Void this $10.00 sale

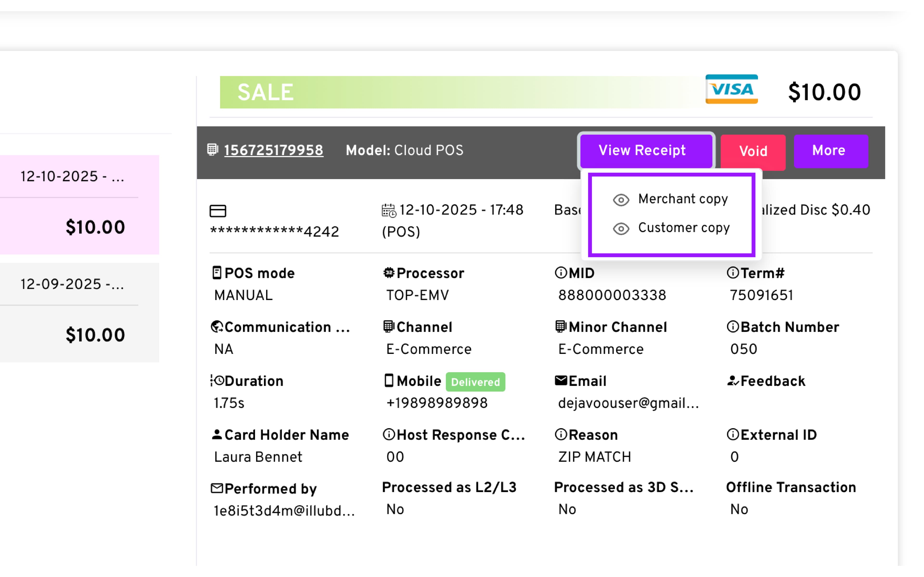click(x=753, y=151)
